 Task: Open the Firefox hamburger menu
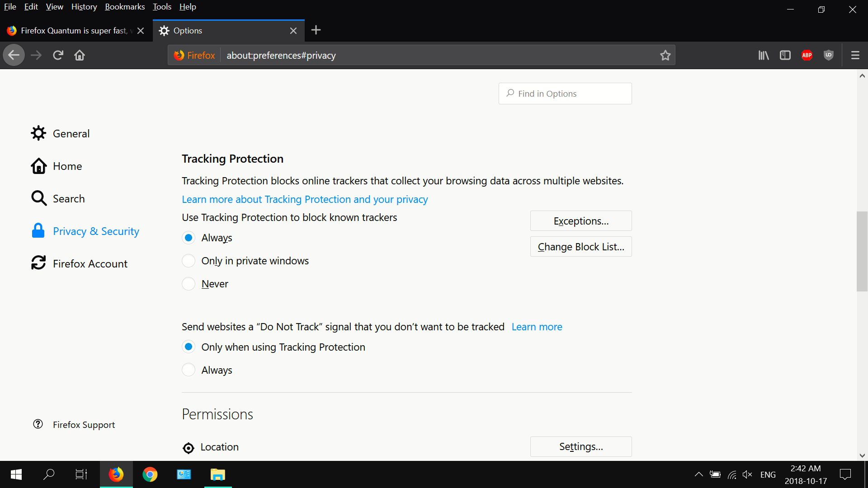coord(855,55)
